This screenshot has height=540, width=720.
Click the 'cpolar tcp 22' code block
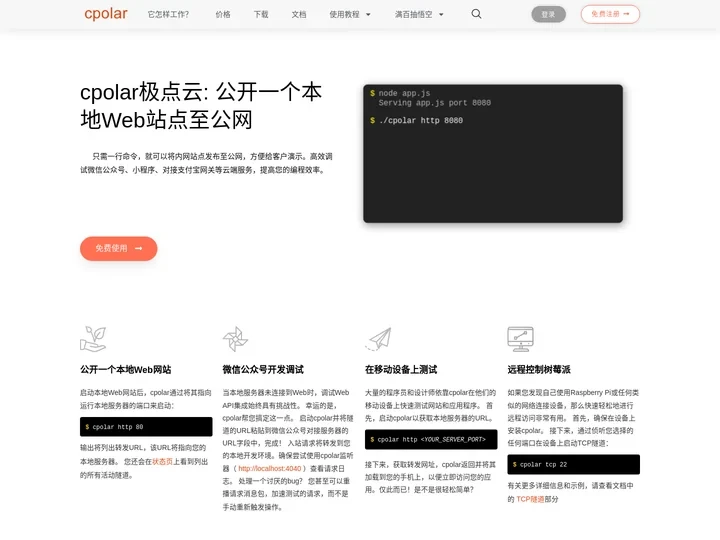click(574, 464)
